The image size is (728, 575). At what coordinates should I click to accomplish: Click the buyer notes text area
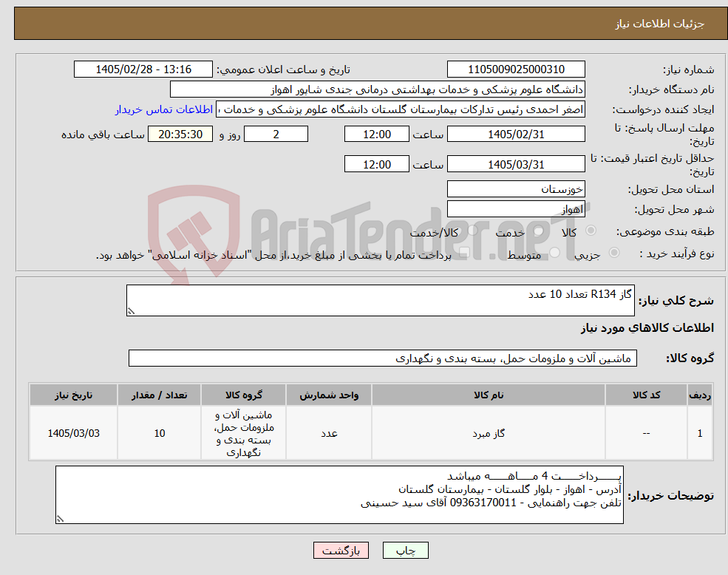point(339,494)
